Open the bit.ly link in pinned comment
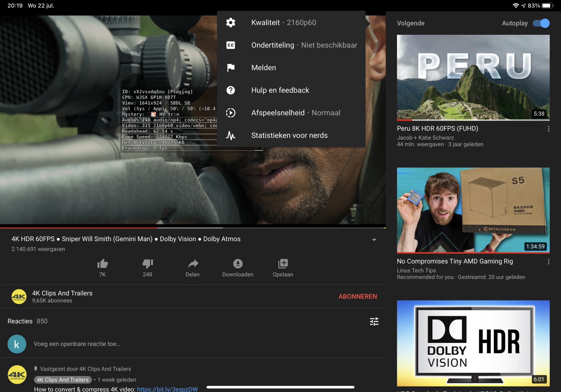 [x=167, y=389]
